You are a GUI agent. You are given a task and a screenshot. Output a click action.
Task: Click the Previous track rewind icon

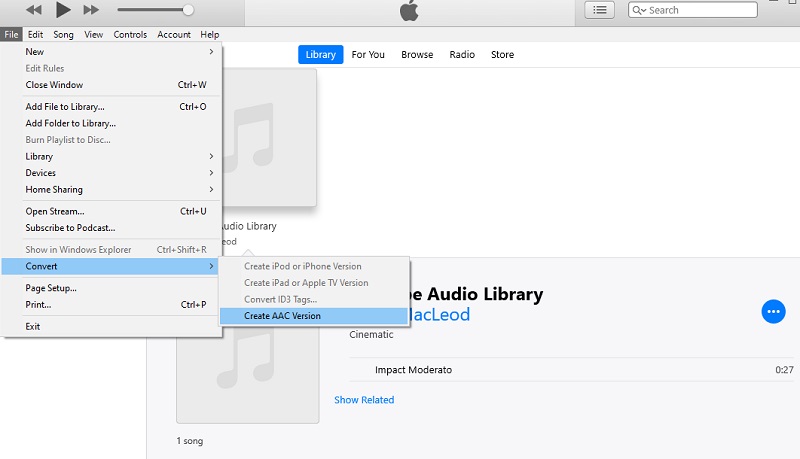coord(34,10)
